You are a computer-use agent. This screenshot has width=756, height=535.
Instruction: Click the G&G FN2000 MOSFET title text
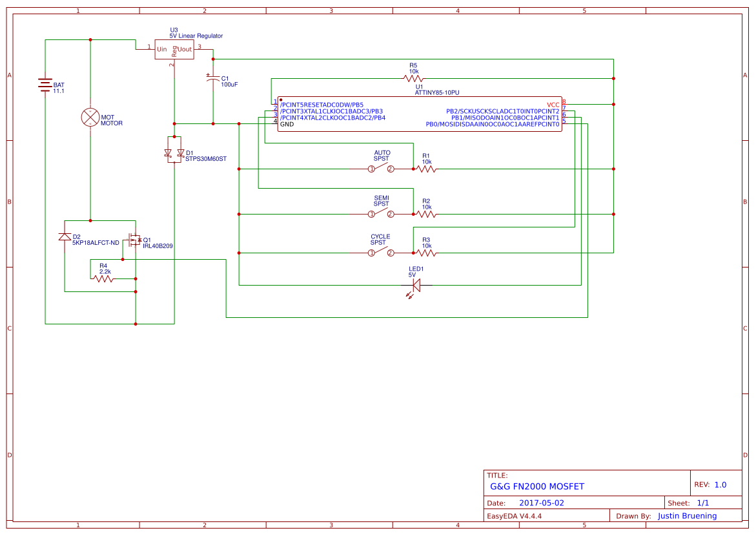click(x=537, y=487)
